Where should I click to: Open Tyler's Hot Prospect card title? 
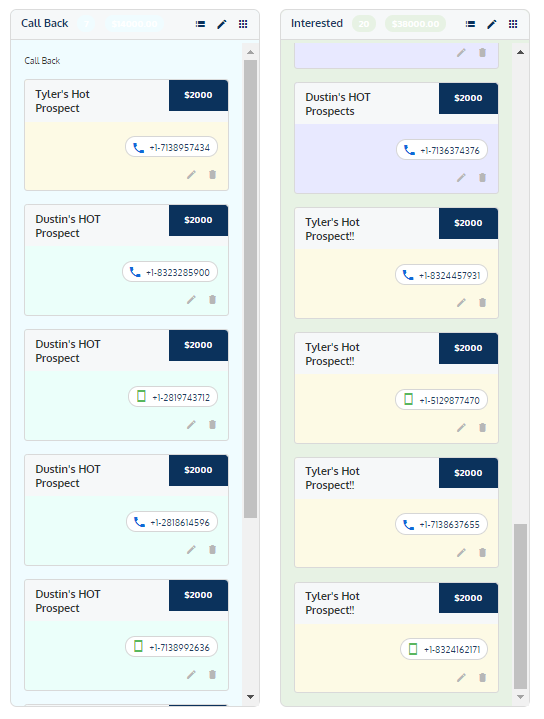pos(62,101)
